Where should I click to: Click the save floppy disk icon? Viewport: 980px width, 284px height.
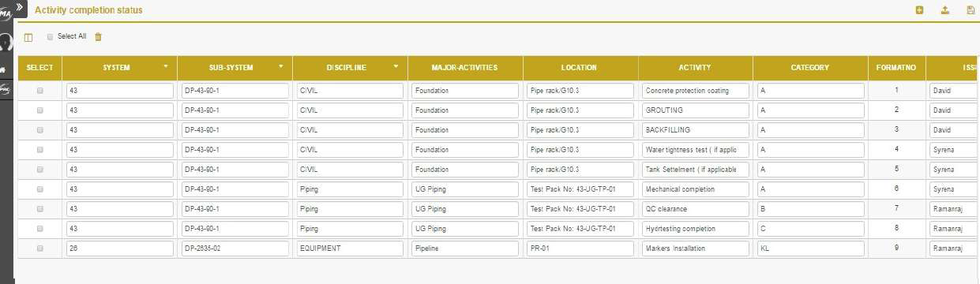pyautogui.click(x=971, y=10)
